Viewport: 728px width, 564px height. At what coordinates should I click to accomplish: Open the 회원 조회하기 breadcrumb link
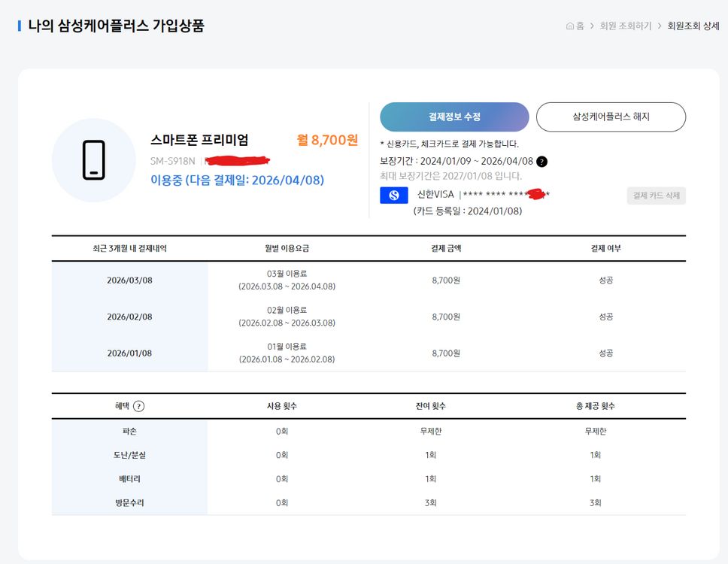pyautogui.click(x=624, y=25)
